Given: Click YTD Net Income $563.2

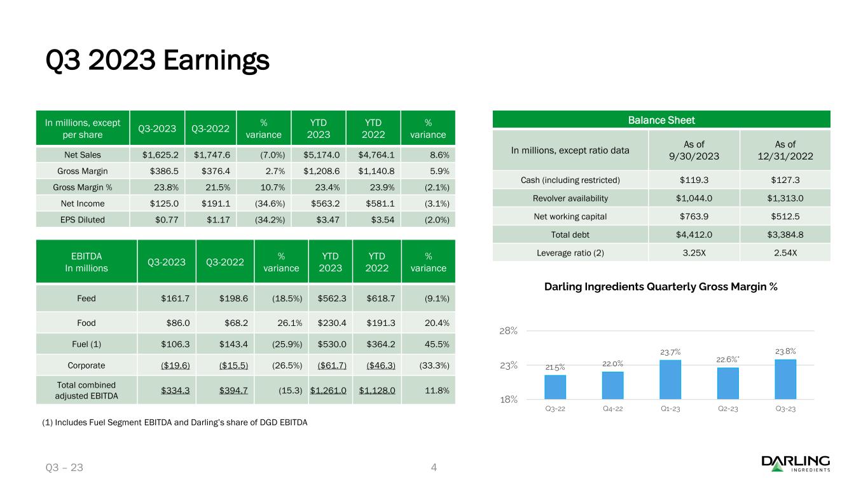Looking at the screenshot, I should [326, 203].
